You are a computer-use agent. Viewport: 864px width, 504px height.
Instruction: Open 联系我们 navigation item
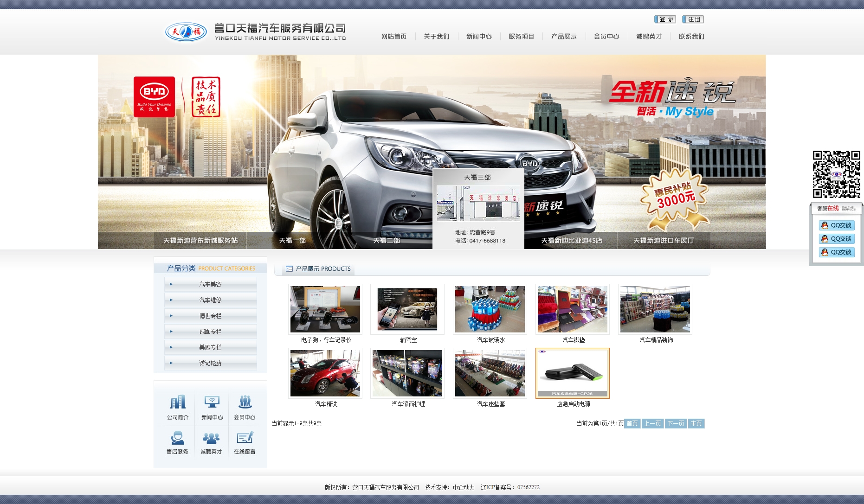(x=691, y=37)
